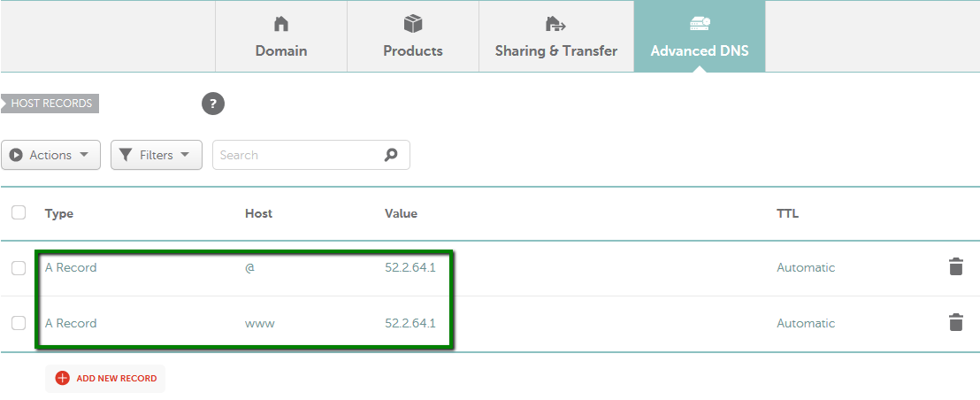The width and height of the screenshot is (980, 400).
Task: Click the 52.2.64.1 value of @ record
Action: tap(410, 267)
